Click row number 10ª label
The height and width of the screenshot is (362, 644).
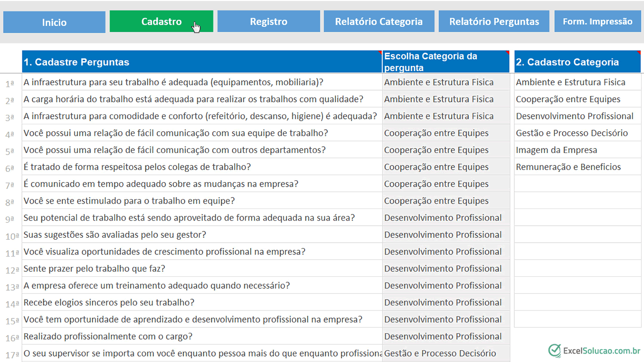point(12,236)
